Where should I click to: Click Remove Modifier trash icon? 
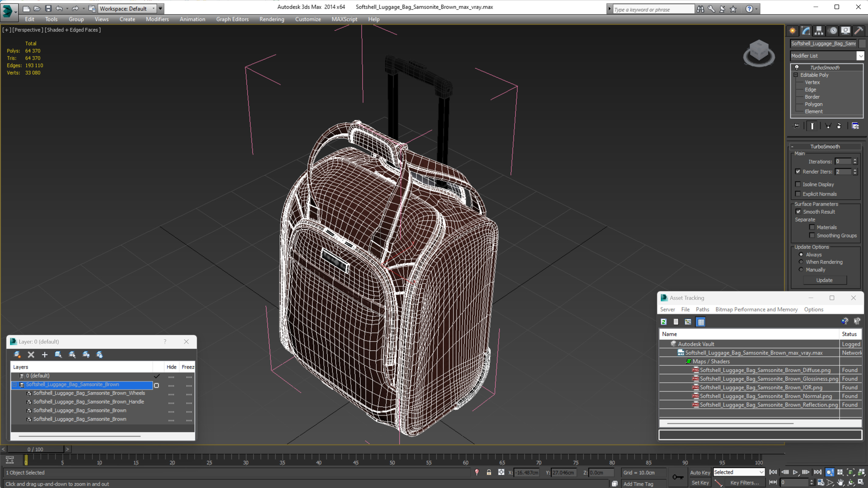pos(839,126)
